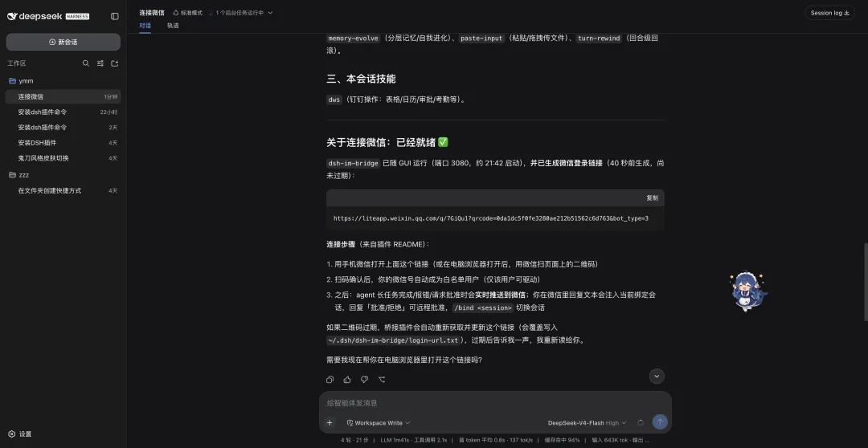
Task: Add a new workspace folder icon
Action: pos(115,63)
